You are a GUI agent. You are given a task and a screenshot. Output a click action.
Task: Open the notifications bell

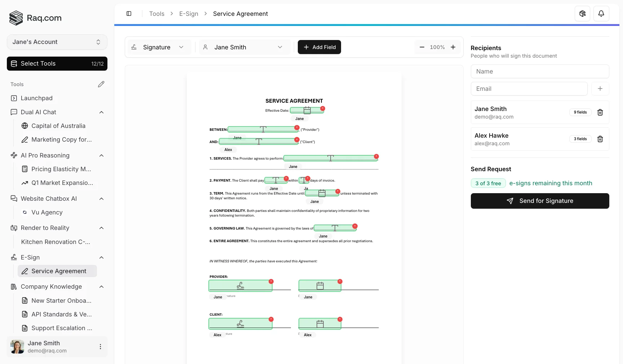(x=601, y=14)
